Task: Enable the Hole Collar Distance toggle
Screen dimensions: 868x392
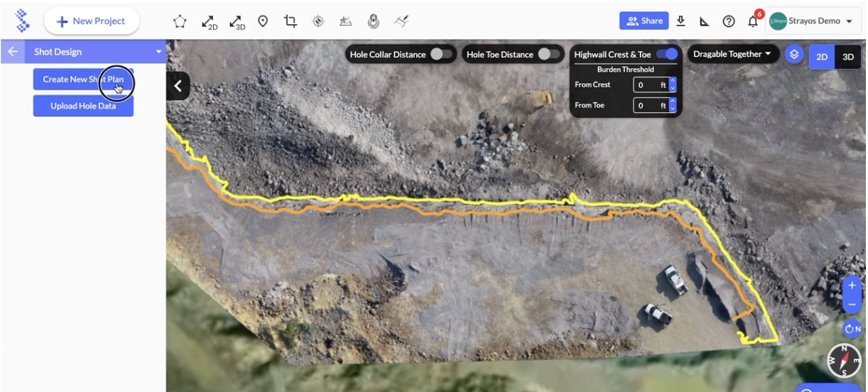Action: pos(440,55)
